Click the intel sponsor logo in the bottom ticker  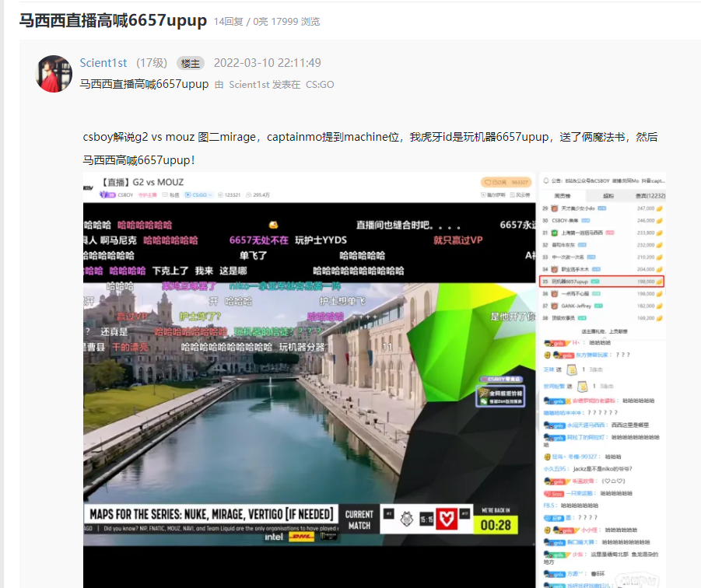pos(274,537)
